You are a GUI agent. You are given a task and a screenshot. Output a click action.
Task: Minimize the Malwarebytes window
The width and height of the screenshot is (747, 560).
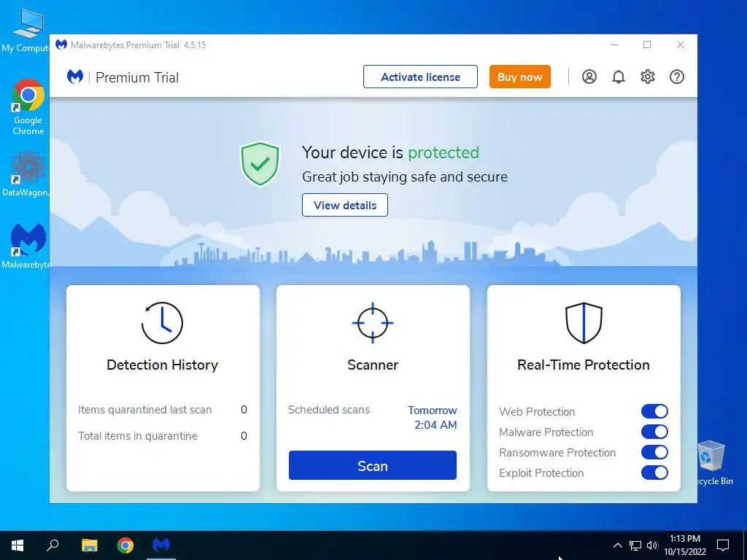click(x=614, y=44)
